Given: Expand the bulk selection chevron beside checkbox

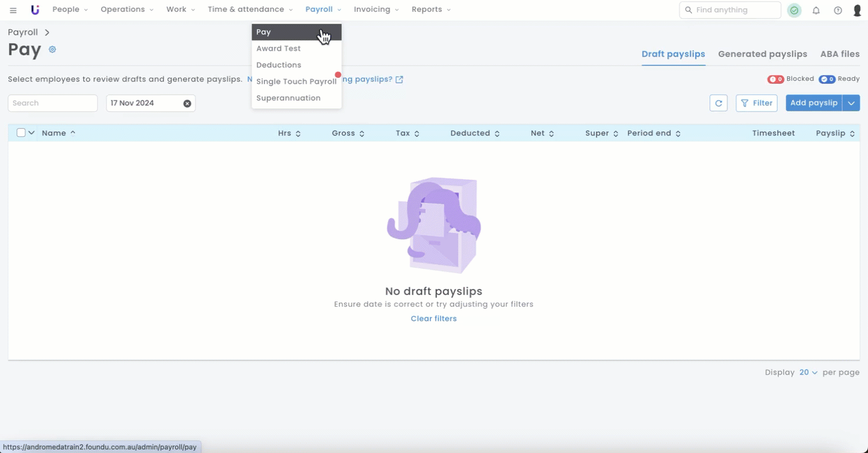Looking at the screenshot, I should (x=31, y=133).
